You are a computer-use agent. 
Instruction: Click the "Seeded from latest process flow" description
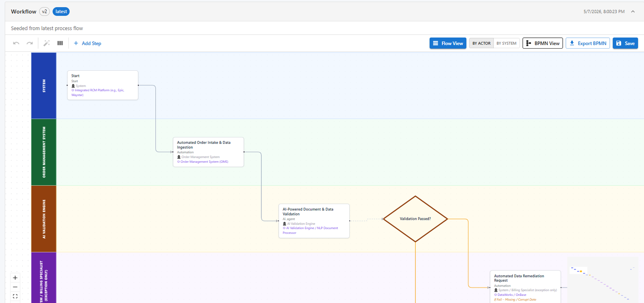pos(47,29)
